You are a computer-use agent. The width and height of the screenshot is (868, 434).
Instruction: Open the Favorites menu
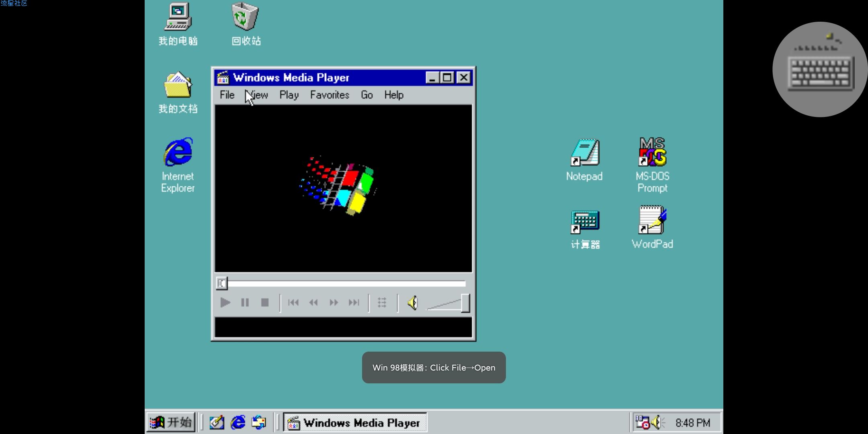tap(330, 95)
